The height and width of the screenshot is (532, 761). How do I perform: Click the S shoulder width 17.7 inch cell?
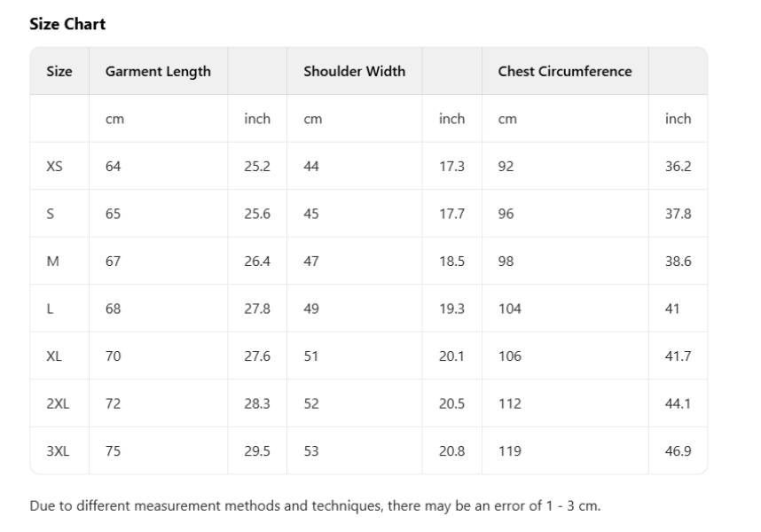point(451,214)
